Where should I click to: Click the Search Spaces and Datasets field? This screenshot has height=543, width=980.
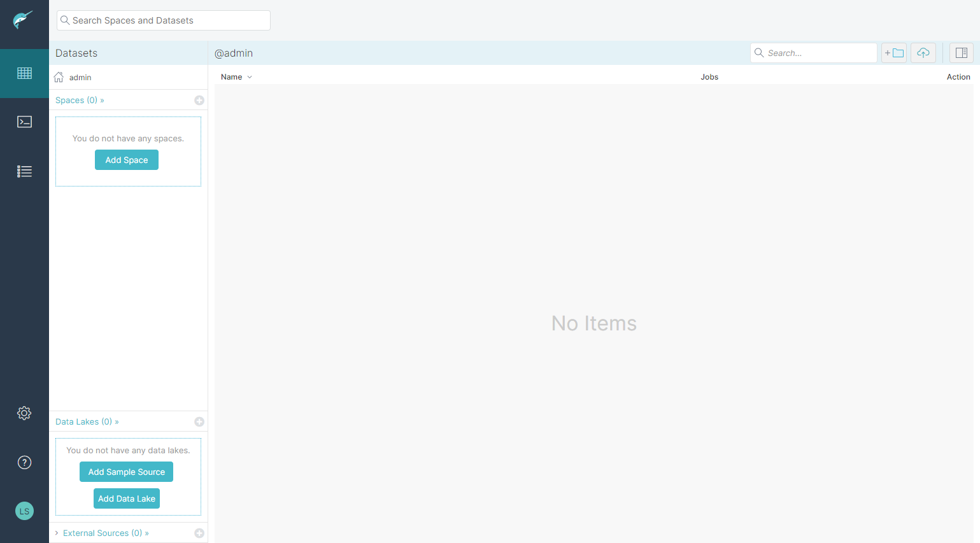(163, 20)
